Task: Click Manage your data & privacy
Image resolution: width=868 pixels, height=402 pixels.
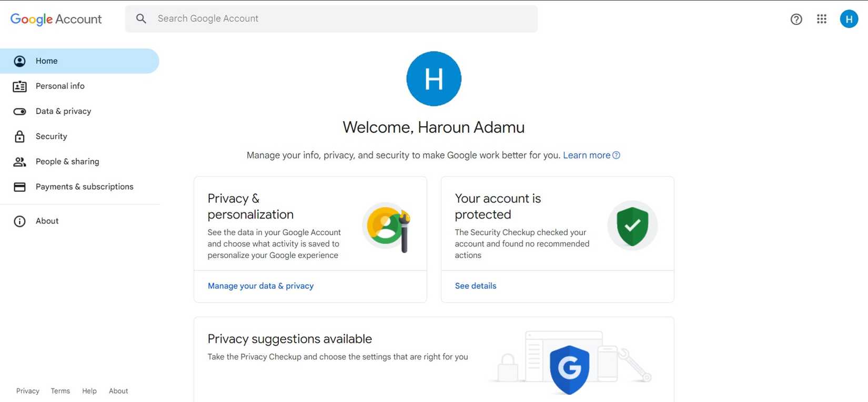Action: [260, 286]
